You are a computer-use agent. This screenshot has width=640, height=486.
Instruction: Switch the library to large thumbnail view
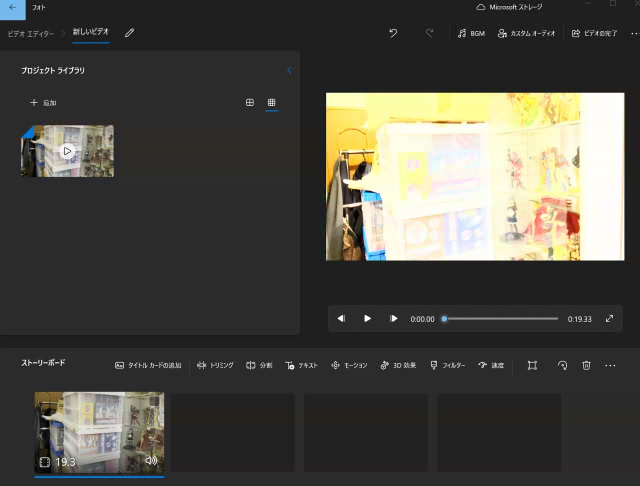point(250,103)
